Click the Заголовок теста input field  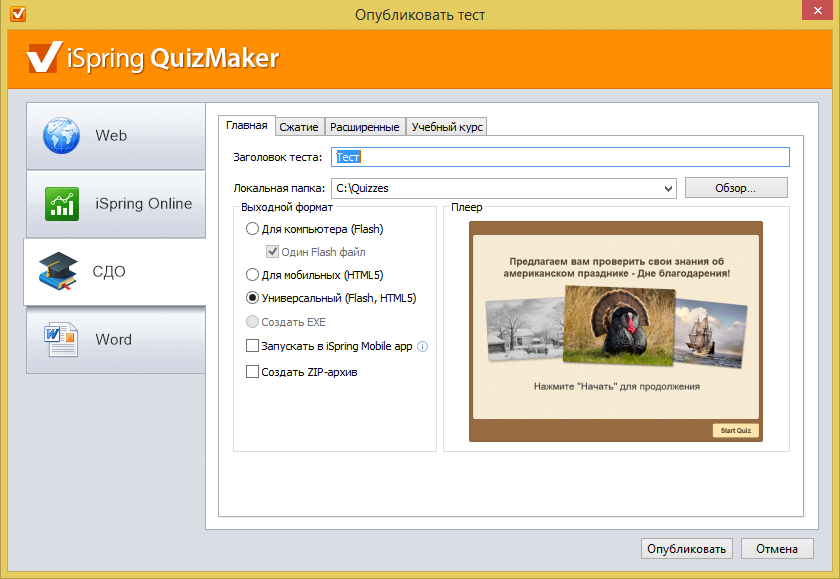[560, 157]
